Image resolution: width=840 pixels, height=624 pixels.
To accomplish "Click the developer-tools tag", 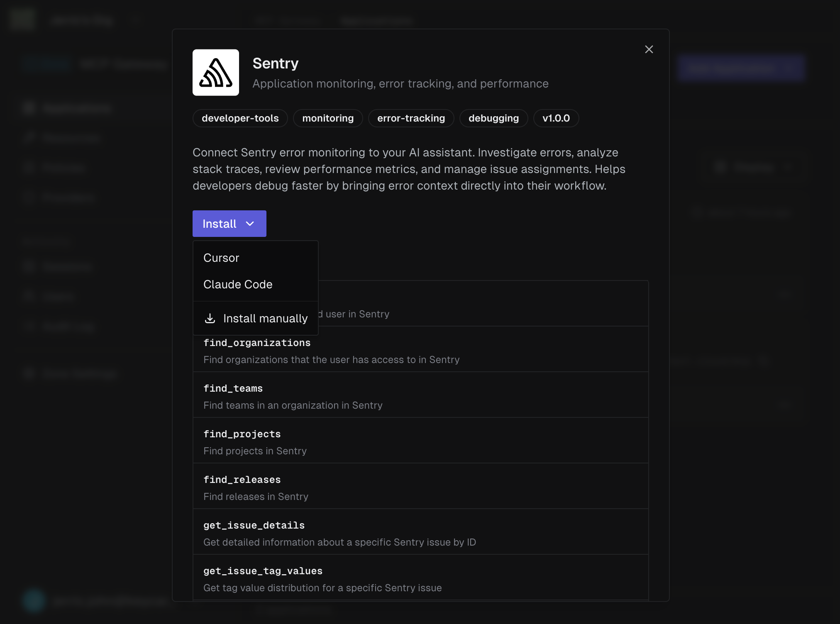I will point(240,118).
